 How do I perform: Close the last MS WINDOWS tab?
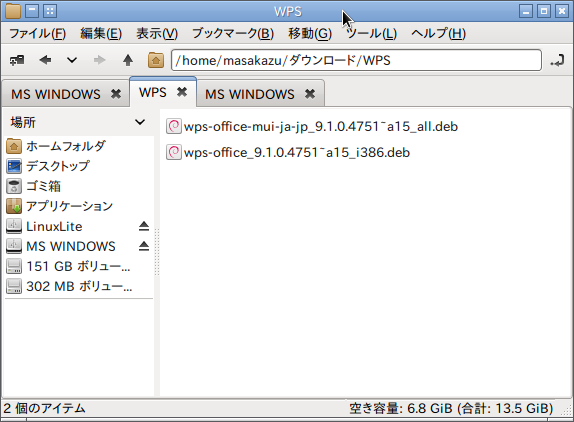click(310, 94)
